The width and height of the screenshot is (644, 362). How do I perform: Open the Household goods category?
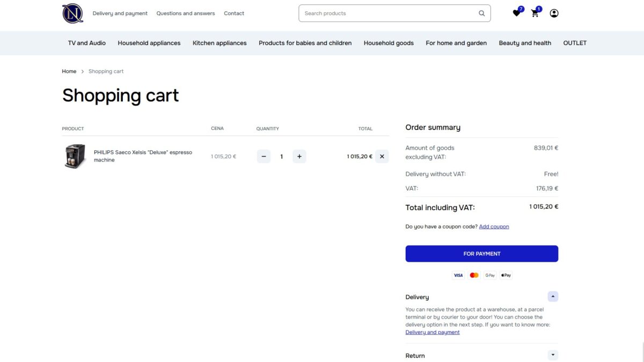tap(389, 43)
